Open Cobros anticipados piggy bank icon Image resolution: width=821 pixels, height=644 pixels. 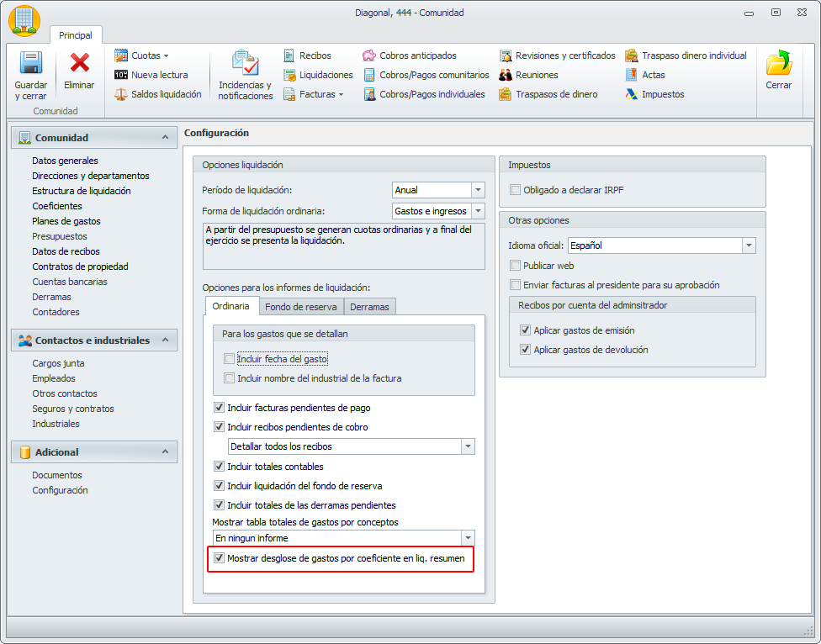(x=369, y=55)
